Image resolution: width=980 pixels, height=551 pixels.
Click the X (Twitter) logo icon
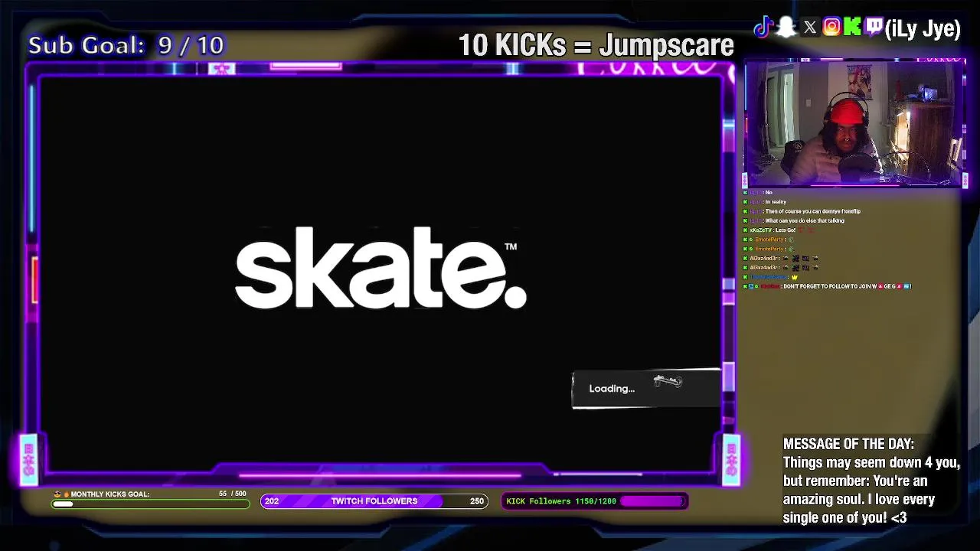810,28
